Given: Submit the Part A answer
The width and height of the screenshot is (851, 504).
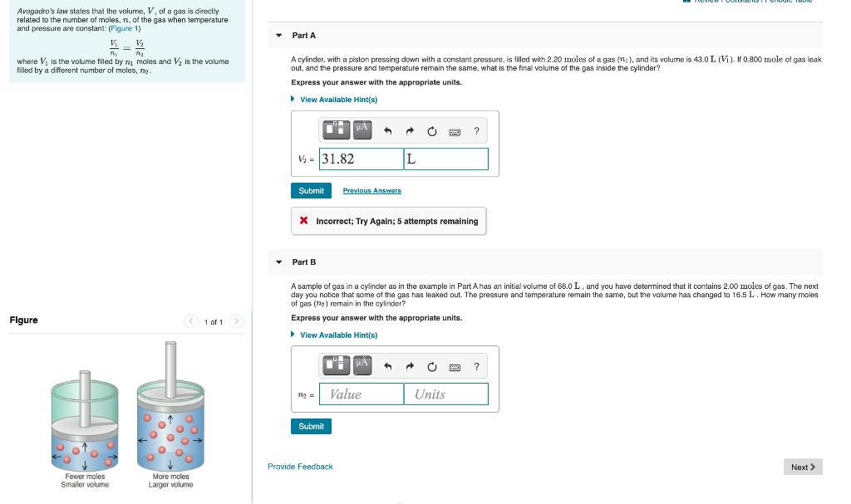Looking at the screenshot, I should 311,190.
